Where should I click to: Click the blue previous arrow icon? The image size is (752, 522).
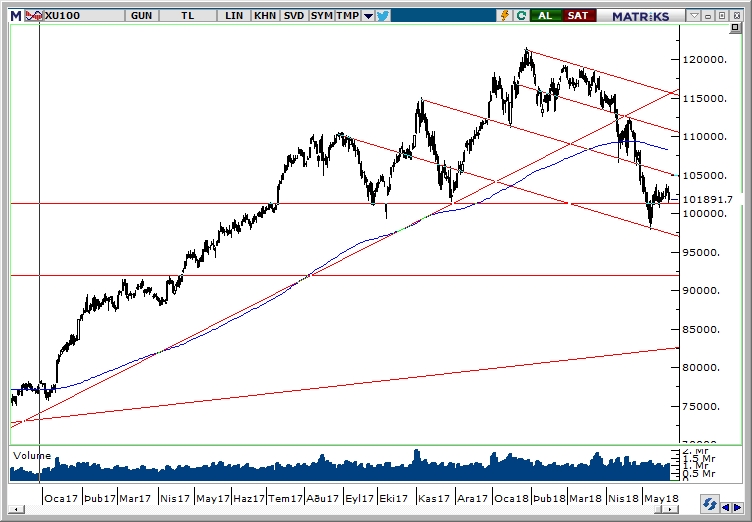(725, 507)
